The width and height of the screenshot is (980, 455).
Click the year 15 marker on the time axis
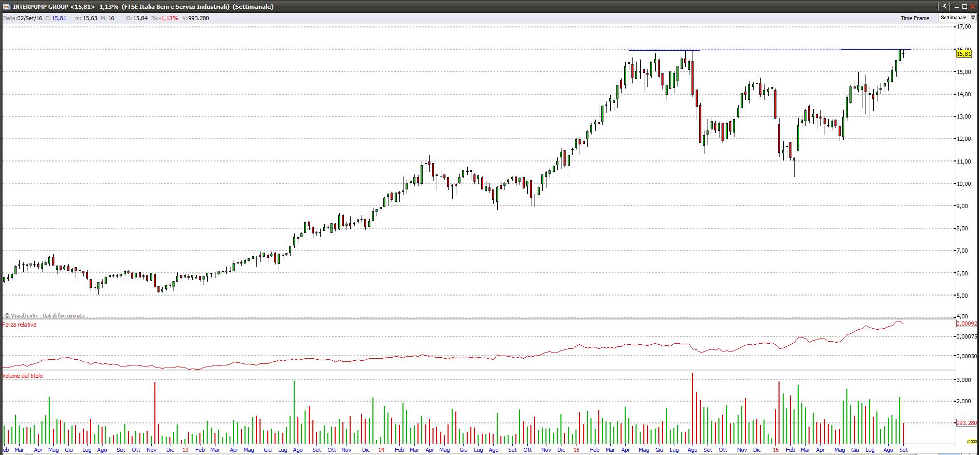(x=577, y=450)
